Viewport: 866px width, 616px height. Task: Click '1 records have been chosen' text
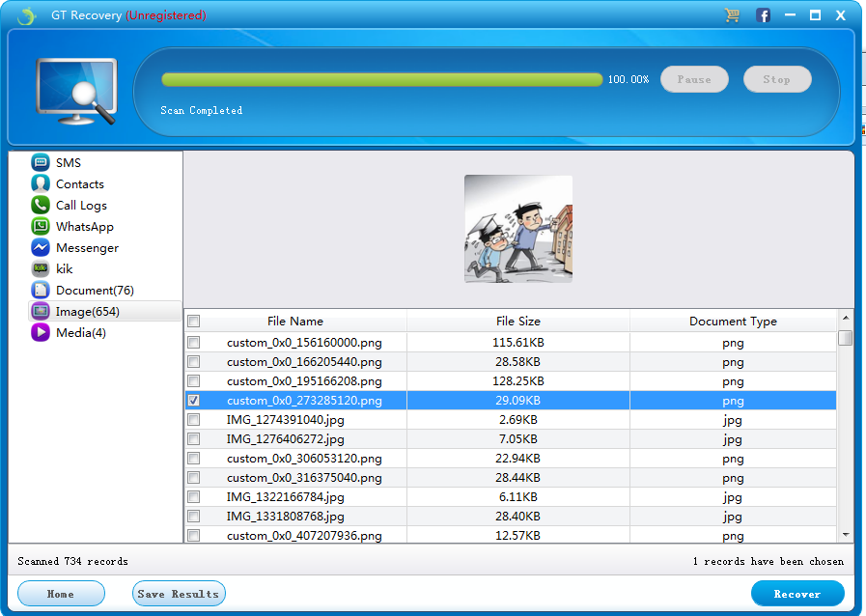[768, 561]
